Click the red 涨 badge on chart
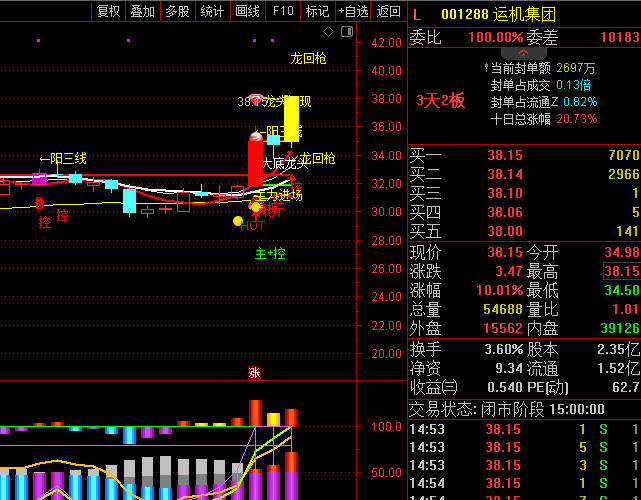This screenshot has height=500, width=641. [x=254, y=373]
